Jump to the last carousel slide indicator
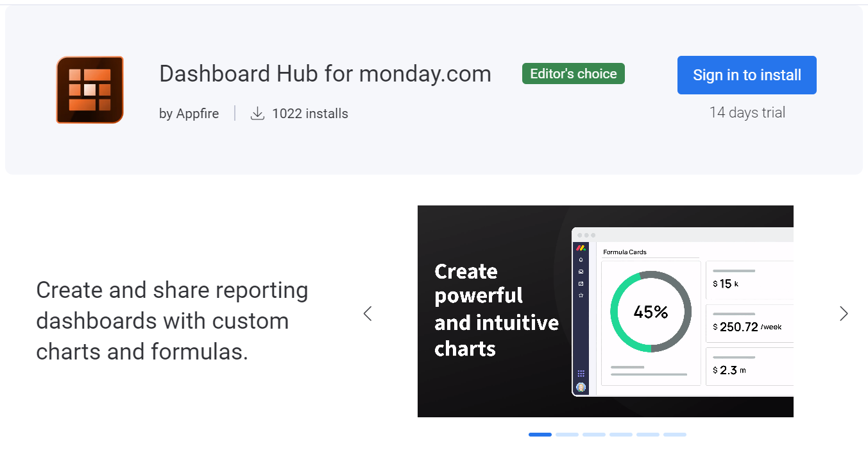This screenshot has height=468, width=868. click(x=675, y=435)
